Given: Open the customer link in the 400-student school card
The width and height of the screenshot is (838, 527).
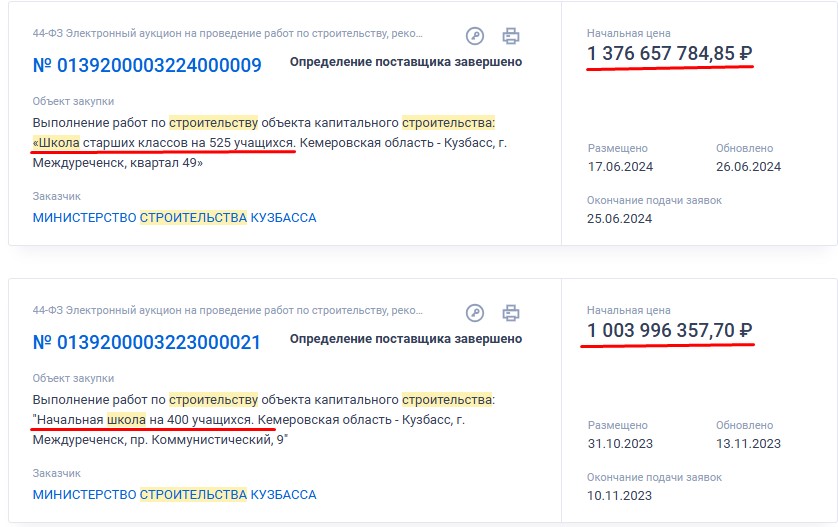Looking at the screenshot, I should pyautogui.click(x=174, y=494).
